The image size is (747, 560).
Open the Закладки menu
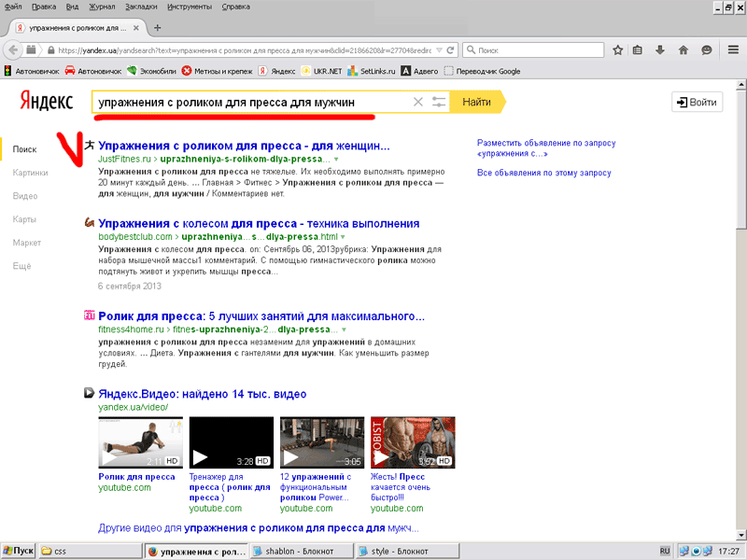[x=141, y=7]
